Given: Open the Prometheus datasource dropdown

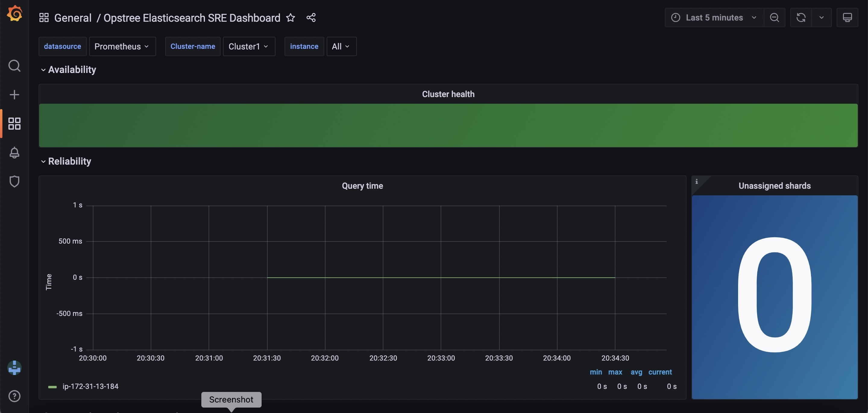Looking at the screenshot, I should coord(122,46).
